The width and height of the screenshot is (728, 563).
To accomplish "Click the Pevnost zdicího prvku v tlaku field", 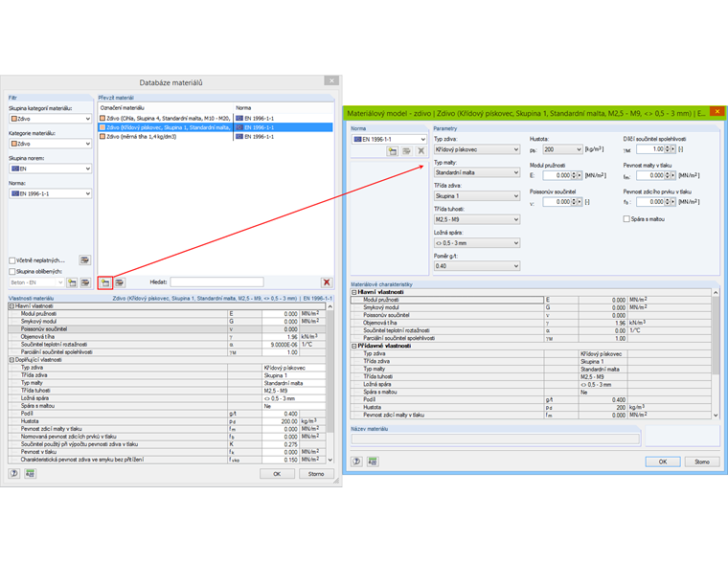I will (x=650, y=202).
